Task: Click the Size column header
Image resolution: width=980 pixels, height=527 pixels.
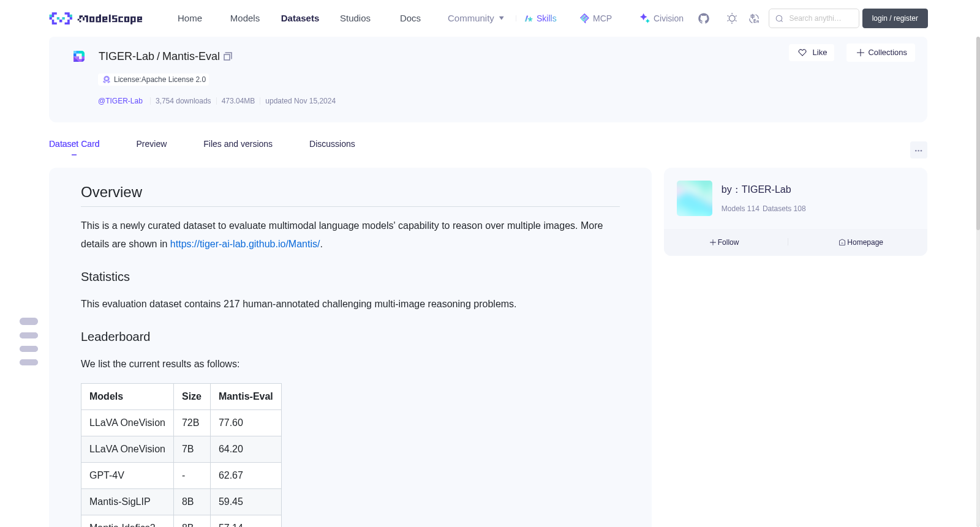Action: point(192,397)
